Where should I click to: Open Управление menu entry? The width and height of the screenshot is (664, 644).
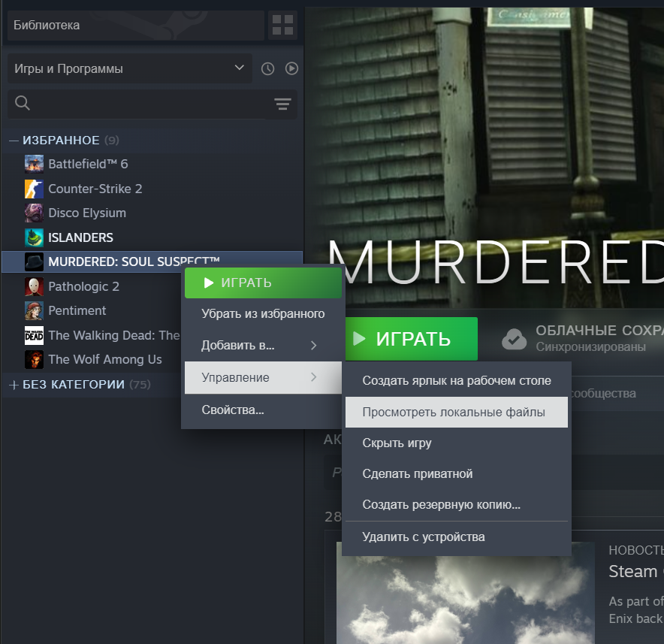263,377
